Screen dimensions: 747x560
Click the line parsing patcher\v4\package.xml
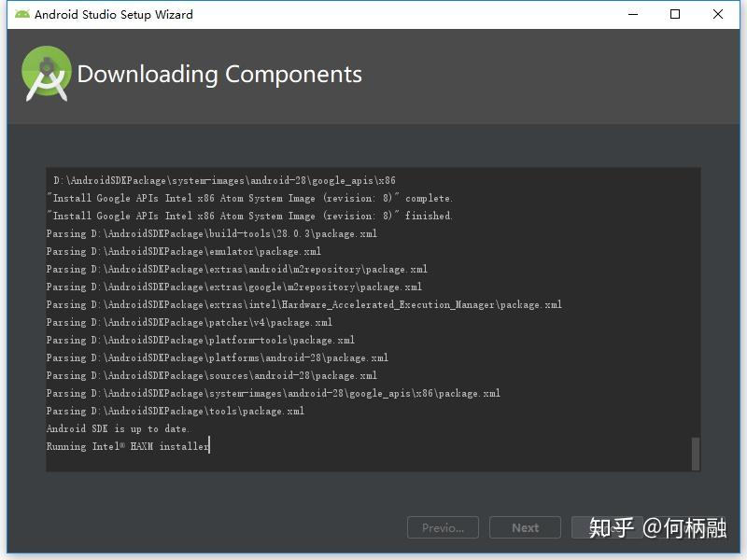point(190,322)
